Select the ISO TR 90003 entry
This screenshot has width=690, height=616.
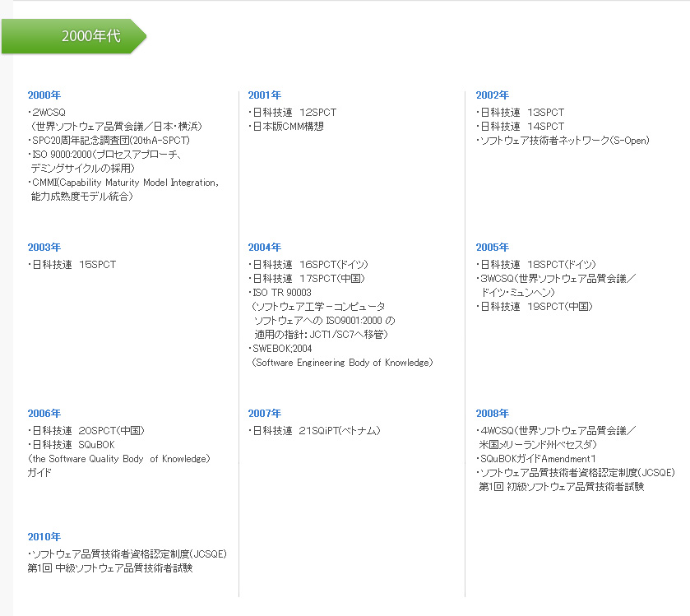point(281,293)
